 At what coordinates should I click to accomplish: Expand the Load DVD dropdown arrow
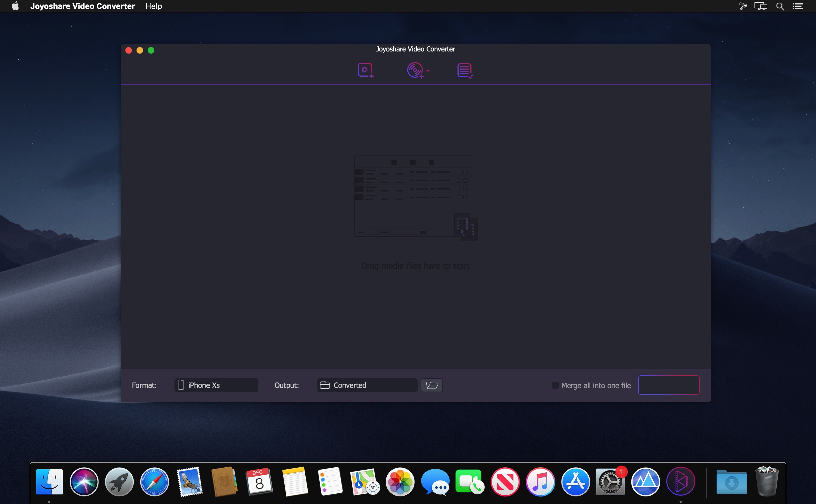(x=428, y=71)
